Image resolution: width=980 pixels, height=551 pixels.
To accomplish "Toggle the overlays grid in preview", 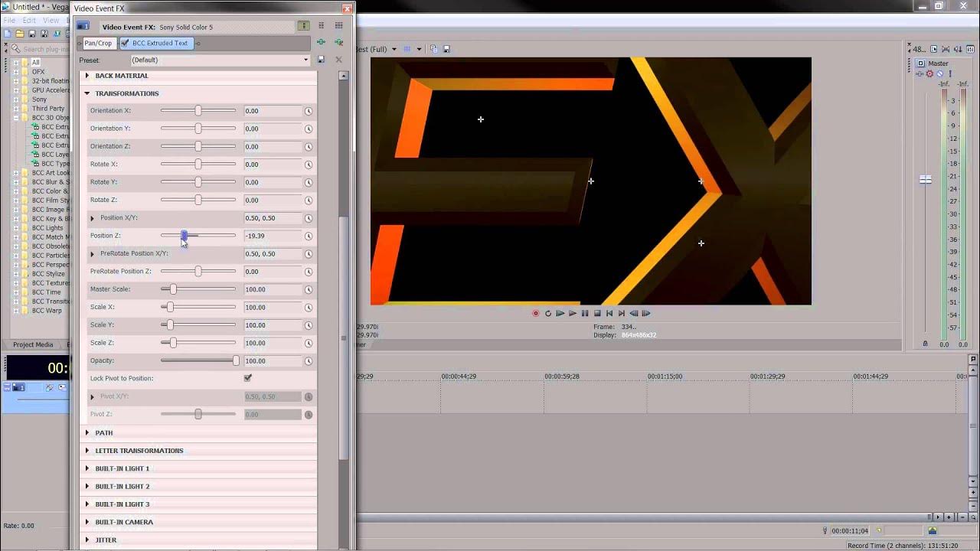I will (407, 49).
